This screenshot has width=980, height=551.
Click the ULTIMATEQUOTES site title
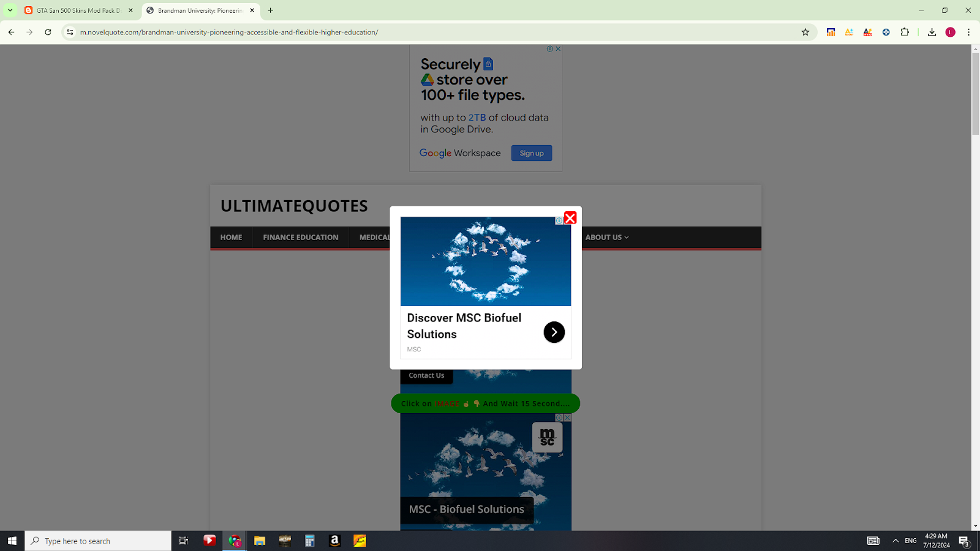[294, 206]
